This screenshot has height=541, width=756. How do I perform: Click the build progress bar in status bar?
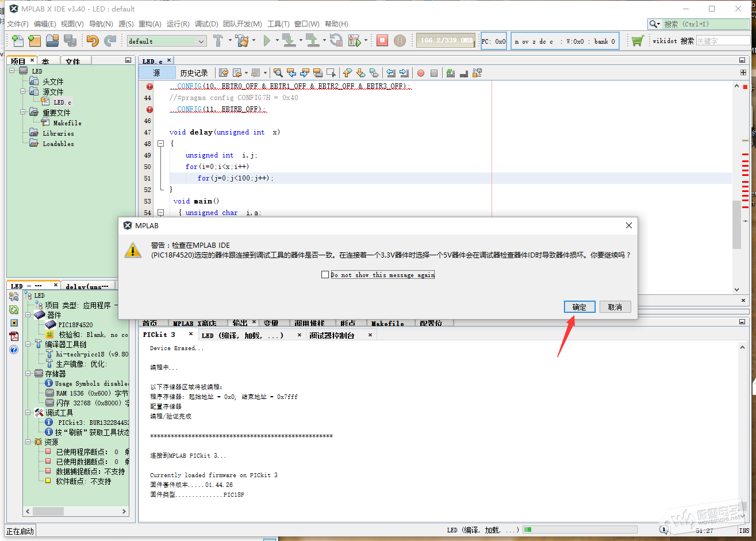[580, 530]
